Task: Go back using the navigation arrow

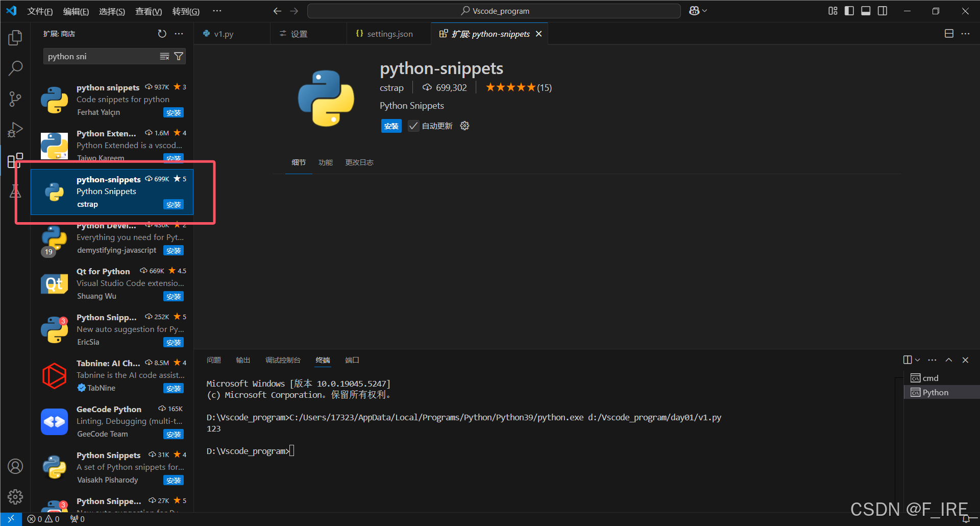Action: (277, 11)
